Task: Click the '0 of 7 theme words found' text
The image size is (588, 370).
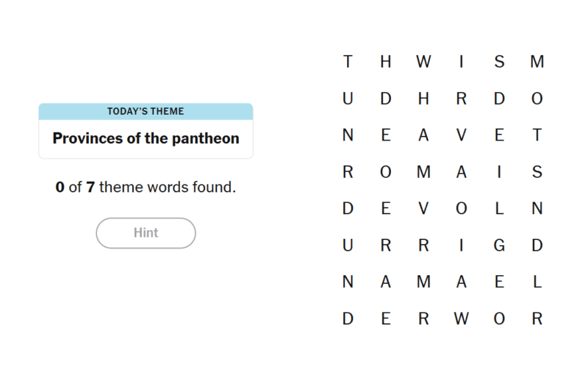Action: (146, 187)
